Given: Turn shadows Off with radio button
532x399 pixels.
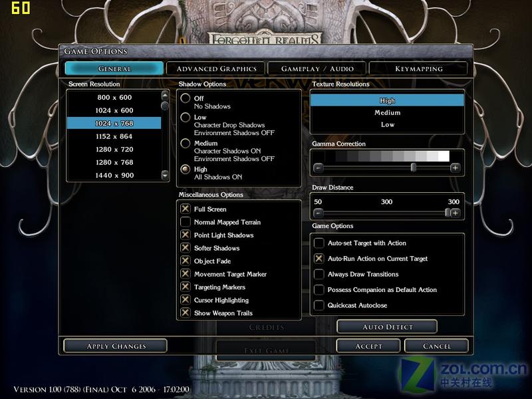Looking at the screenshot, I should pyautogui.click(x=186, y=98).
